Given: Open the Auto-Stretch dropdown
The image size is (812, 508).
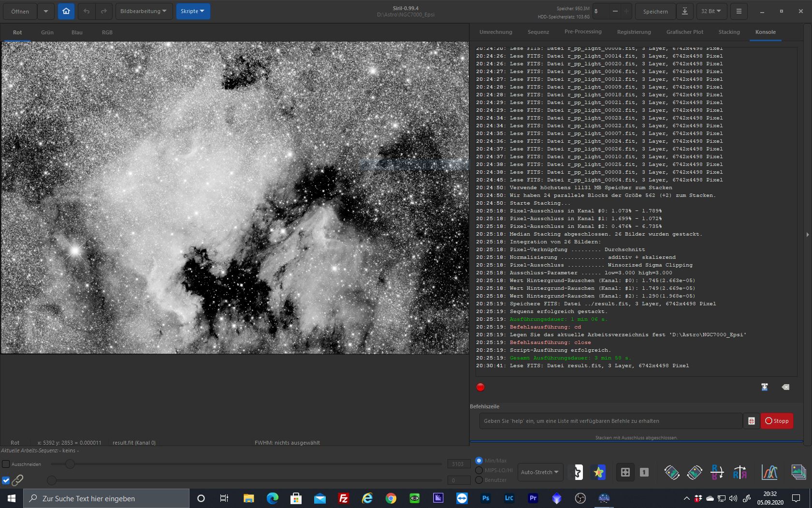Looking at the screenshot, I should click(540, 472).
